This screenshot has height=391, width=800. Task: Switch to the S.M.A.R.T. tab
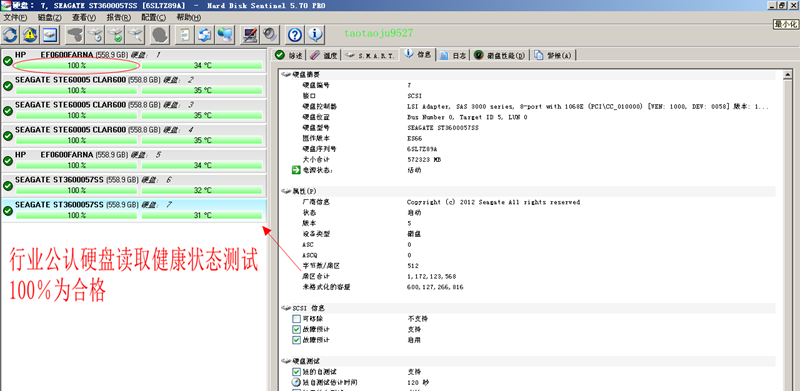(370, 55)
